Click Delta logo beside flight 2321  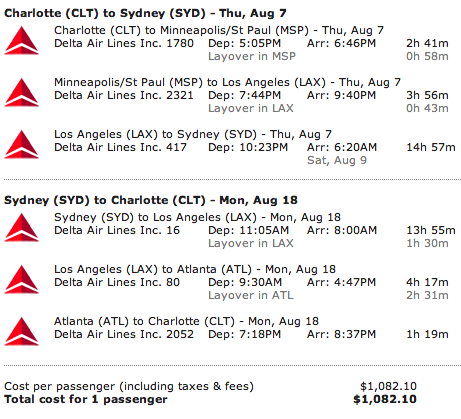pyautogui.click(x=21, y=92)
